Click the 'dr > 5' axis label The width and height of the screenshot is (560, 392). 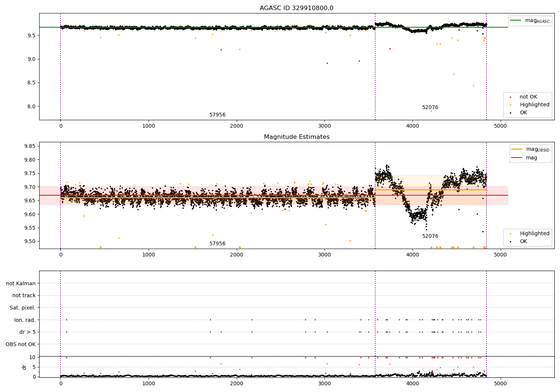(28, 332)
